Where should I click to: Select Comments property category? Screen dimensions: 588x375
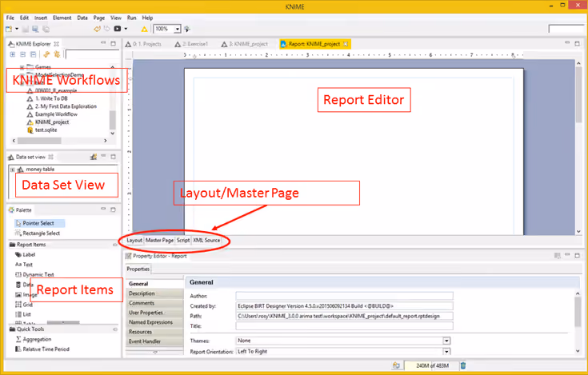154,303
